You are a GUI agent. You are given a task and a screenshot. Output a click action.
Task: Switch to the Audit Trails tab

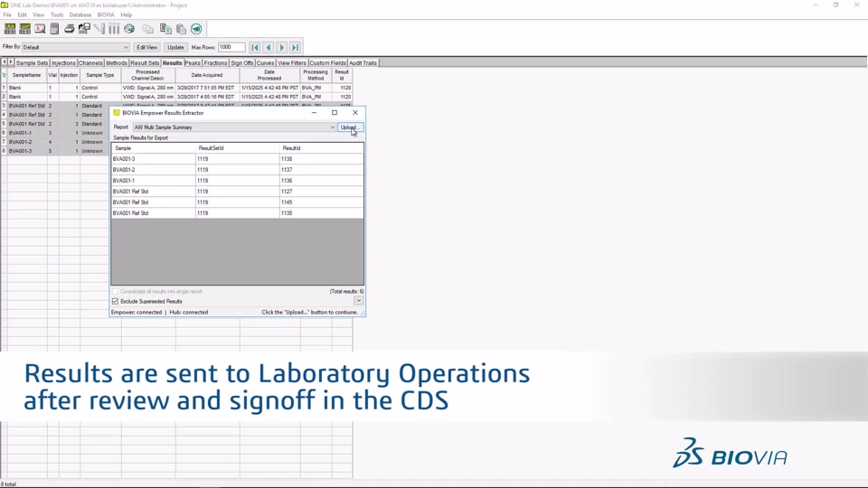363,63
